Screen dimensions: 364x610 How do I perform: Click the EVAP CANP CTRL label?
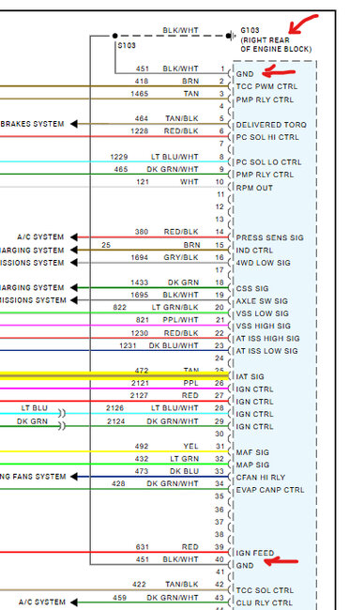click(270, 489)
